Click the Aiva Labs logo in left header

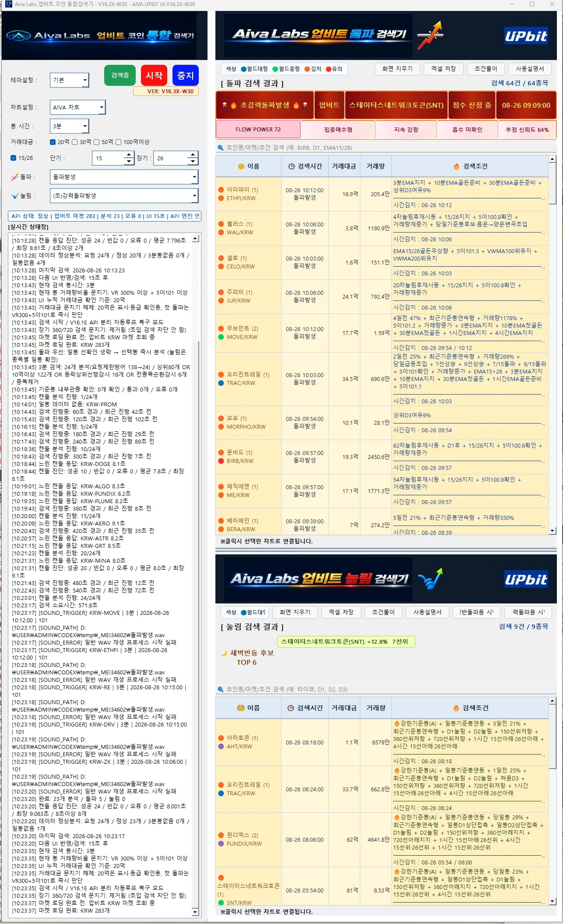(18, 35)
